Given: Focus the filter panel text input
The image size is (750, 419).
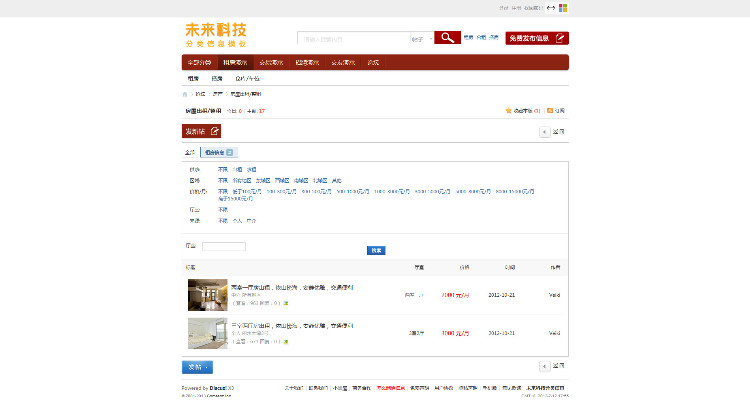Looking at the screenshot, I should coord(224,246).
